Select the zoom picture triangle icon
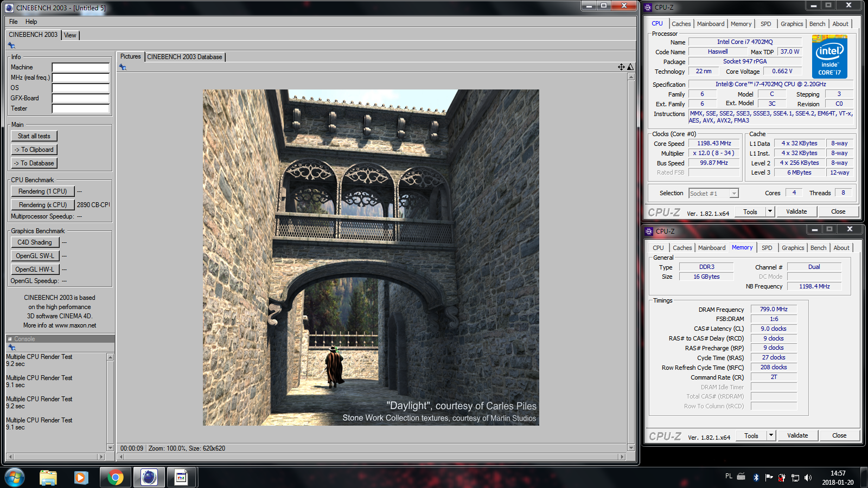The image size is (868, 488). point(630,67)
